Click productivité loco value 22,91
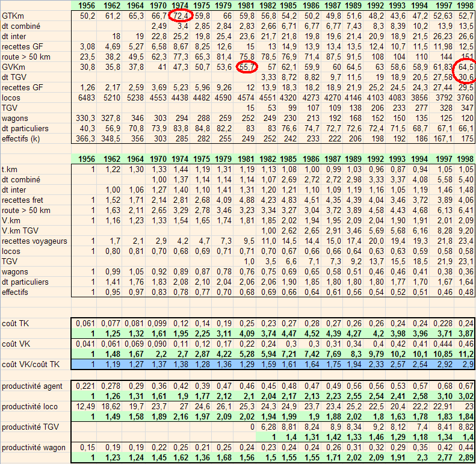 (443, 407)
